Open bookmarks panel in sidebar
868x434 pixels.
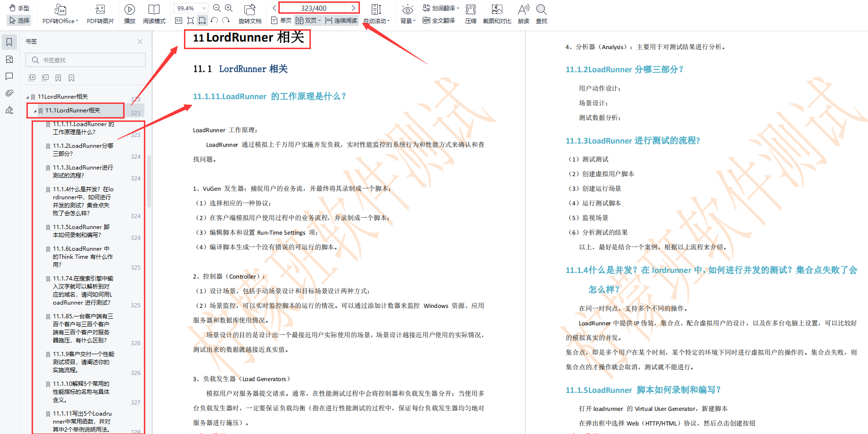point(9,42)
